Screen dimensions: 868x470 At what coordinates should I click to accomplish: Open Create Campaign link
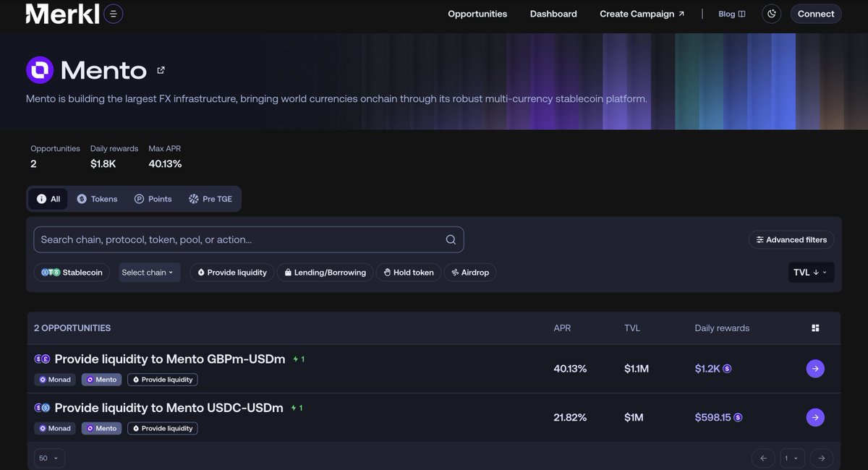tap(642, 14)
